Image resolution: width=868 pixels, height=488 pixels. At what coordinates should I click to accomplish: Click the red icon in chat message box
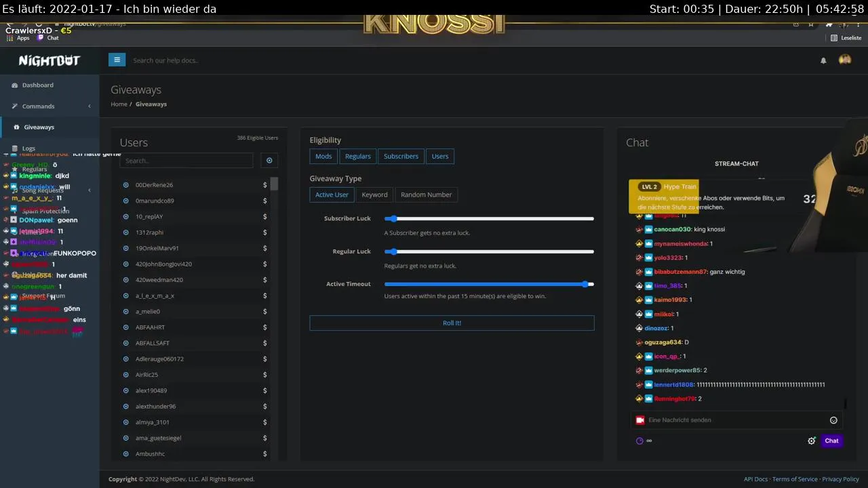pos(639,420)
